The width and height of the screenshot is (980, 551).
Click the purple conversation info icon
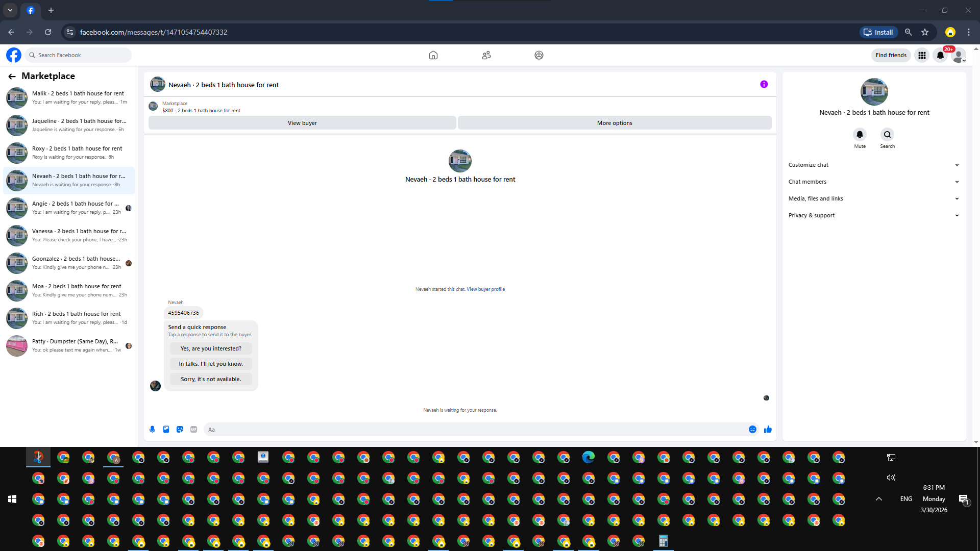point(764,84)
